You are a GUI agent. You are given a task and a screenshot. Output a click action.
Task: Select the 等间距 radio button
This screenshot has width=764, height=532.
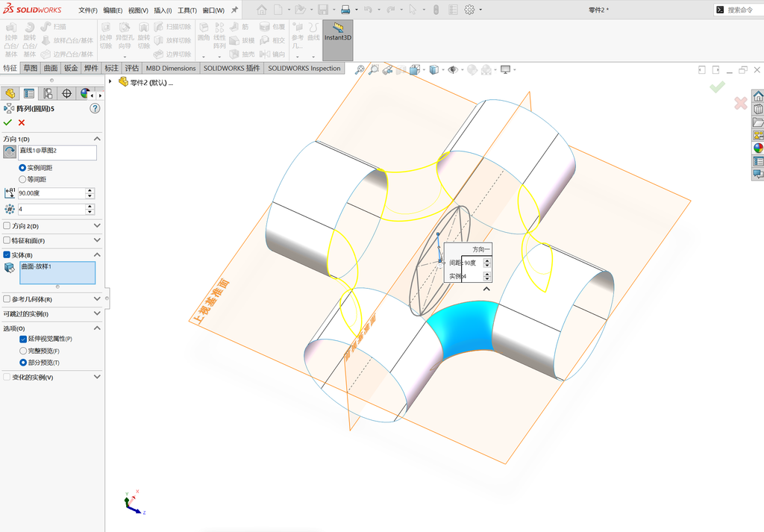[x=22, y=179]
